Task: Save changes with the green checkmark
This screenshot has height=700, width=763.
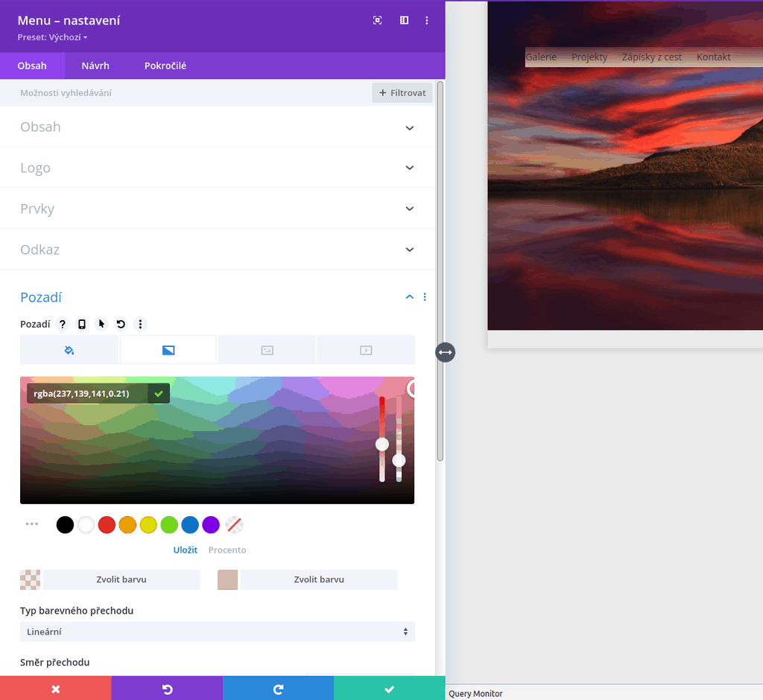Action: pyautogui.click(x=389, y=689)
